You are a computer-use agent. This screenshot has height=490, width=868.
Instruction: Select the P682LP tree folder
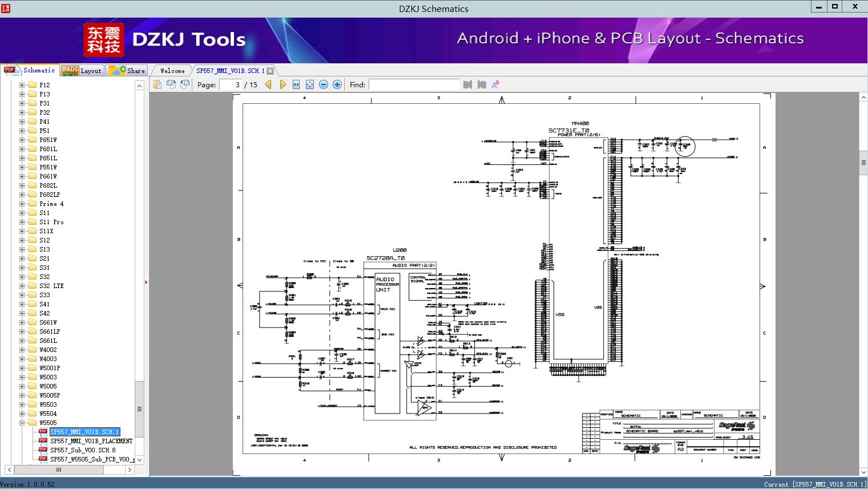pos(50,195)
